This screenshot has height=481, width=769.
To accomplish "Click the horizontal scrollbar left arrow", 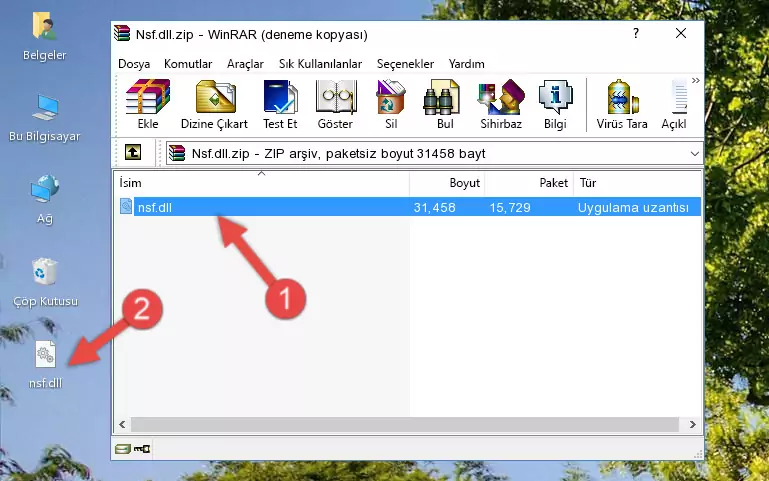I will (123, 424).
